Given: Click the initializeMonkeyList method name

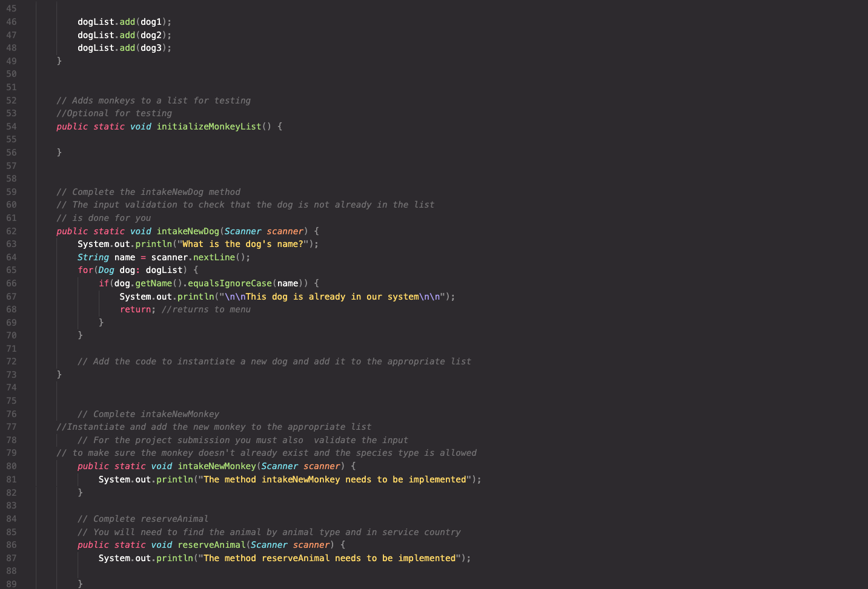Looking at the screenshot, I should (x=209, y=126).
